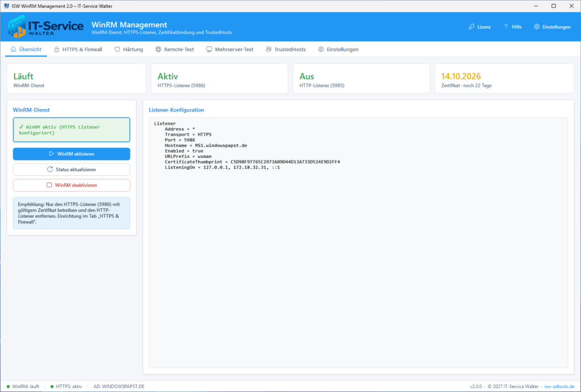Select the Remote-Test tab
581x392 pixels.
[x=175, y=49]
